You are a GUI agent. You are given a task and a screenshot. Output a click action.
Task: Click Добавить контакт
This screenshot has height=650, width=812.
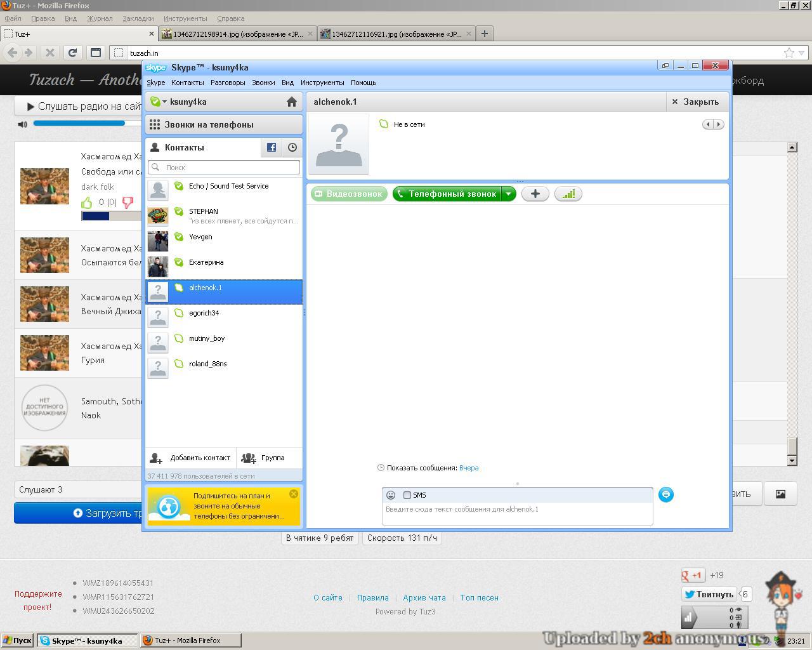(190, 458)
